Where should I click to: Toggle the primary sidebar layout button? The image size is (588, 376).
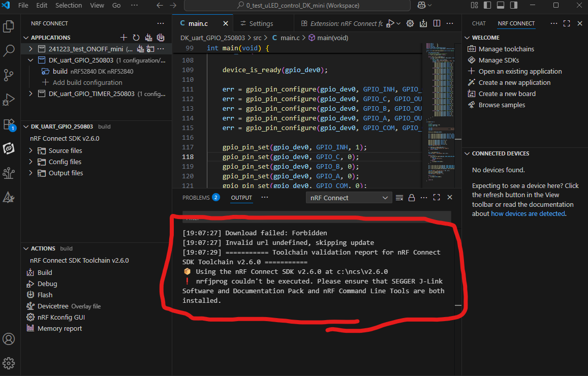click(x=487, y=6)
